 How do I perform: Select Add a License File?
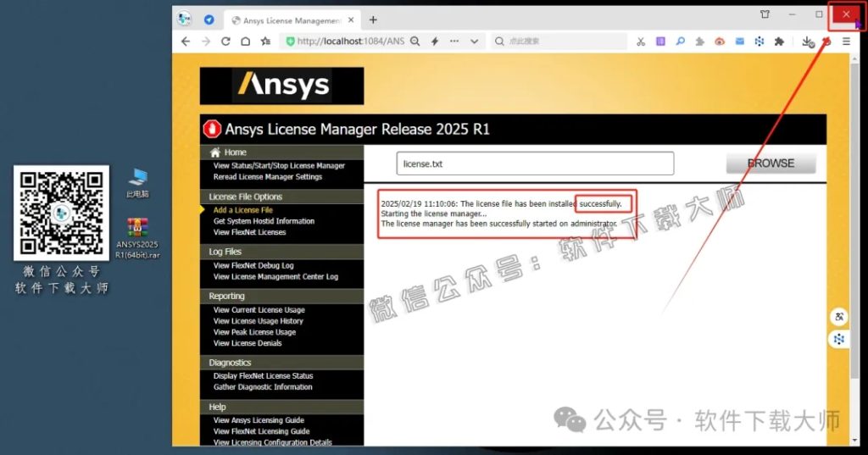(x=243, y=210)
